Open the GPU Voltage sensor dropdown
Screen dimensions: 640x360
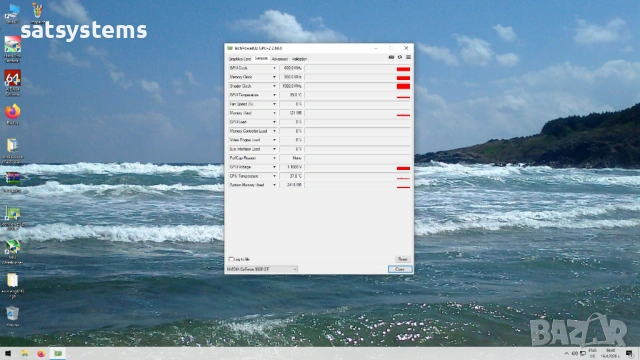coord(274,167)
